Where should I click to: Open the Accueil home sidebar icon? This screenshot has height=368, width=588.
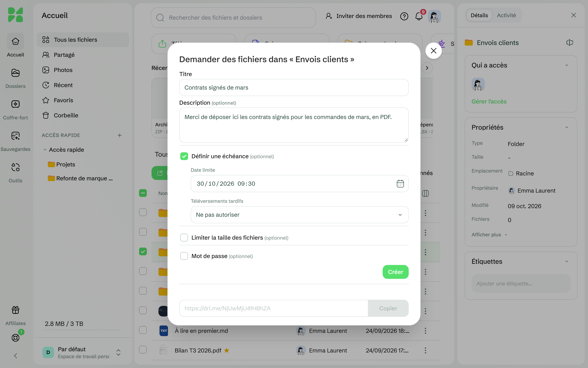point(15,41)
